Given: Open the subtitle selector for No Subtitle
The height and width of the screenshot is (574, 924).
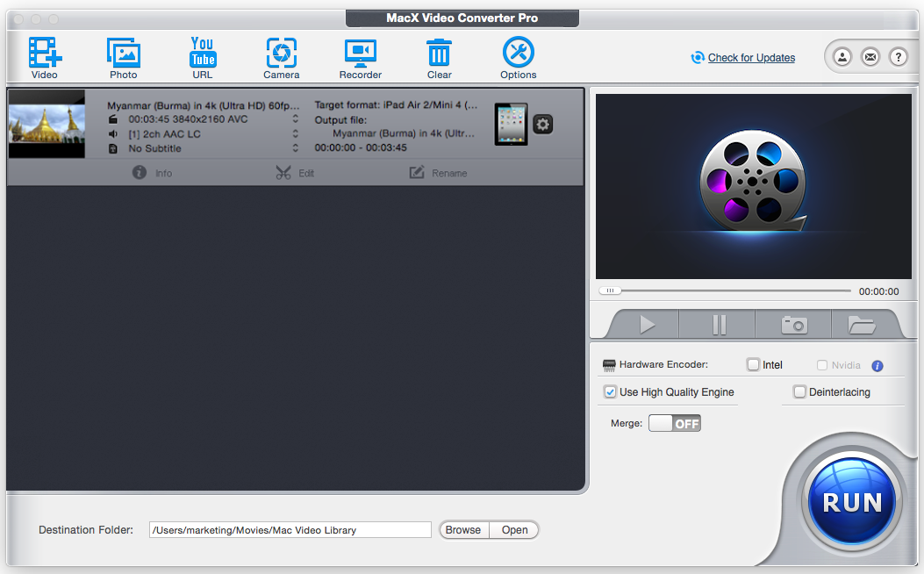Looking at the screenshot, I should coord(295,148).
